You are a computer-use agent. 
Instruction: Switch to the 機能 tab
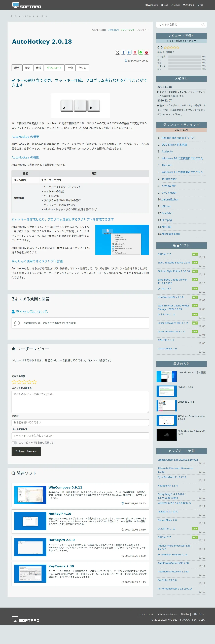[x=27, y=68]
